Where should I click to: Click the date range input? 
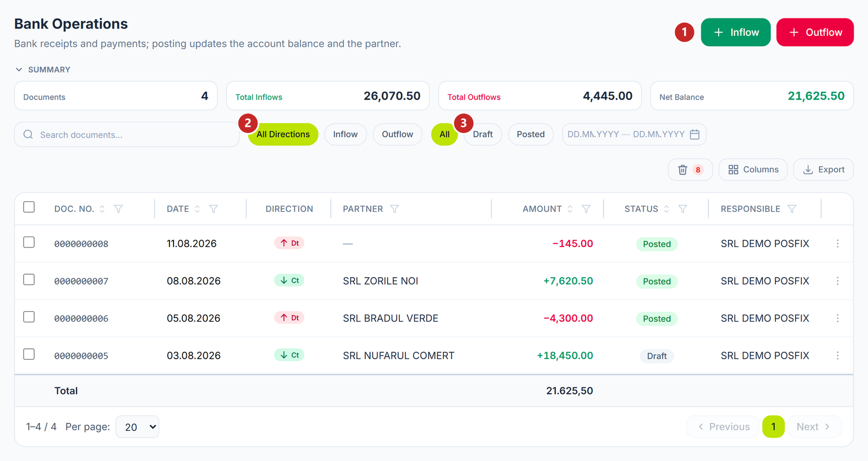pyautogui.click(x=634, y=134)
